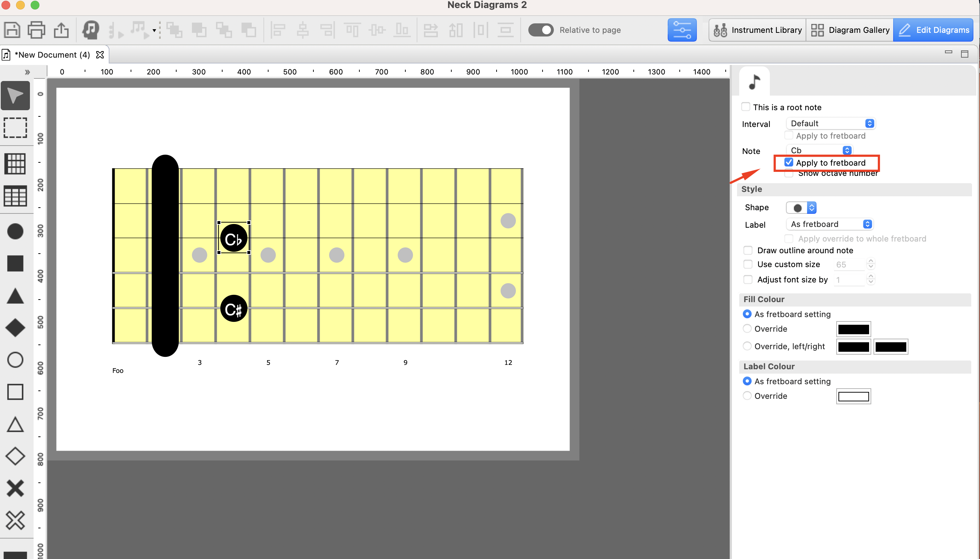Uncheck Apply to fretboard under Note
Viewport: 980px width, 559px height.
coord(789,162)
